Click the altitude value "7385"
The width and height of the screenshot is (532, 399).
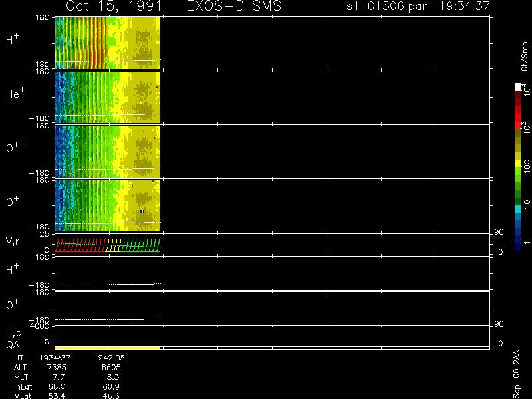tap(57, 368)
